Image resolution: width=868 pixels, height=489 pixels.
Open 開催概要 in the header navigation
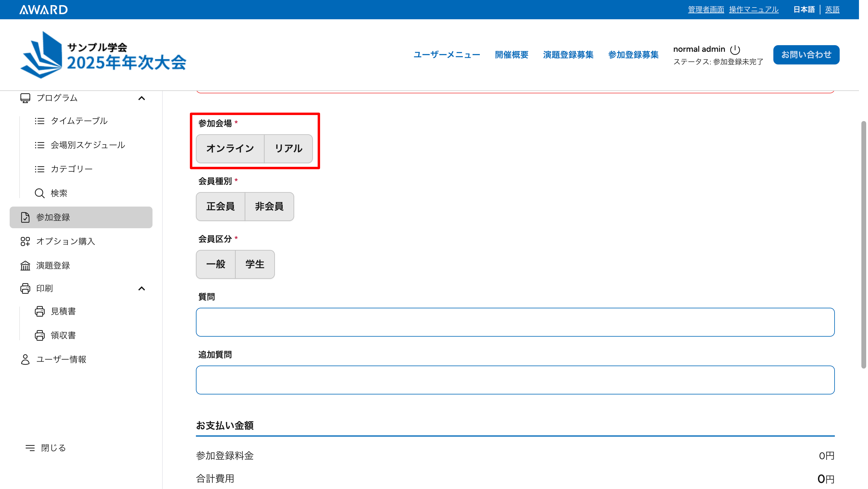point(511,55)
